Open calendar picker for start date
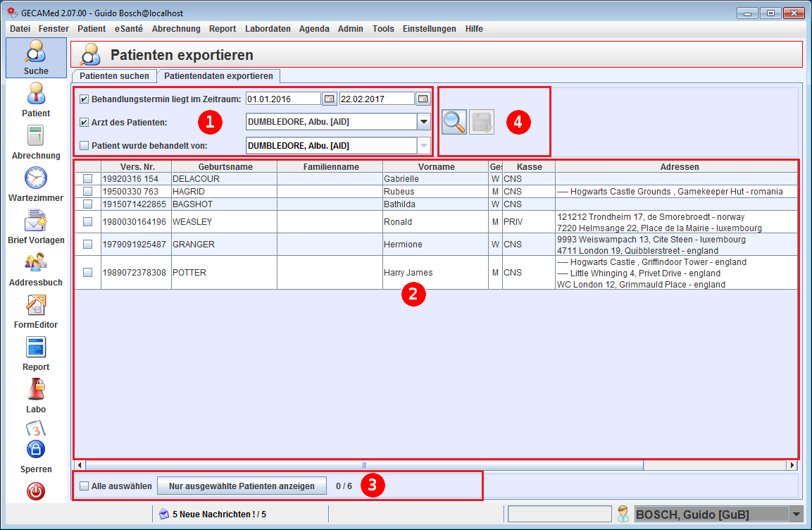 click(330, 99)
